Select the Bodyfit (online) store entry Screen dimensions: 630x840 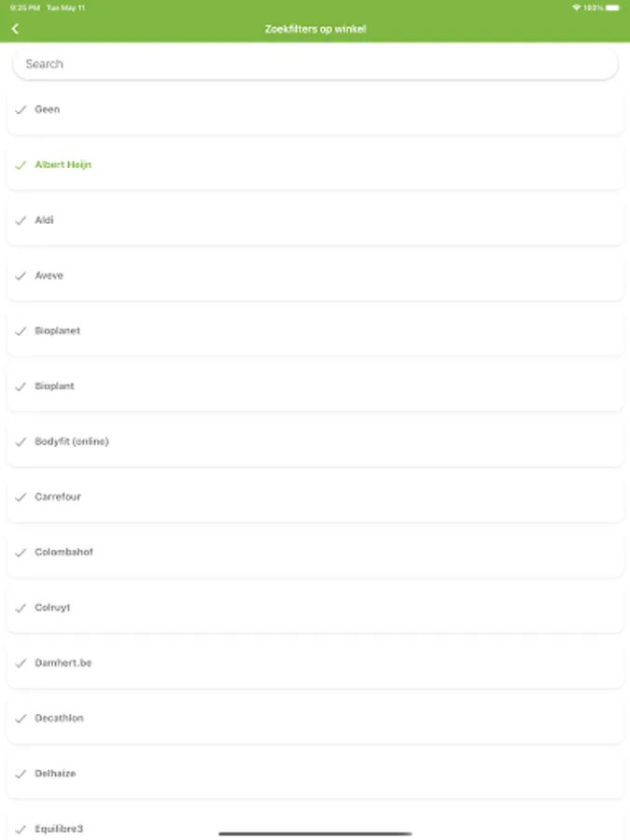(x=72, y=441)
